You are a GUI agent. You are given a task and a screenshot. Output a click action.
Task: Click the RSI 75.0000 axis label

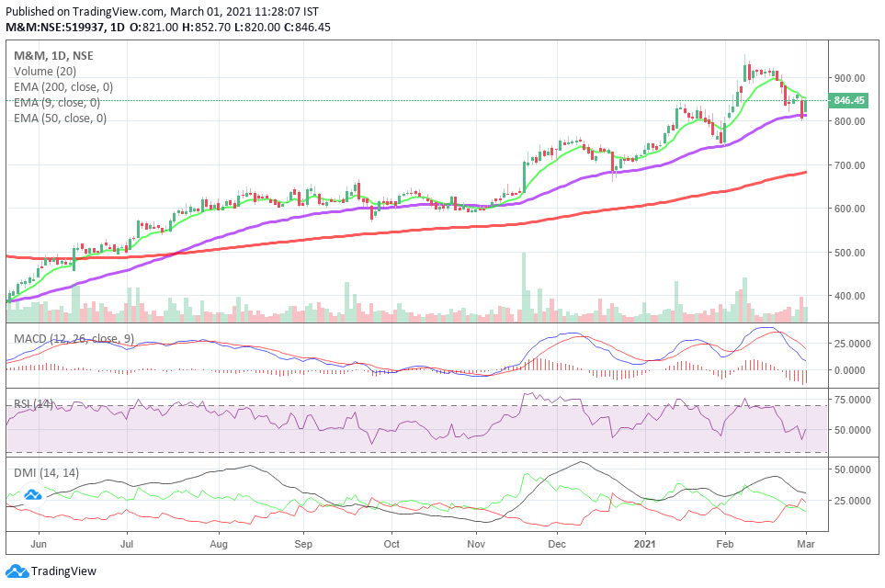852,400
